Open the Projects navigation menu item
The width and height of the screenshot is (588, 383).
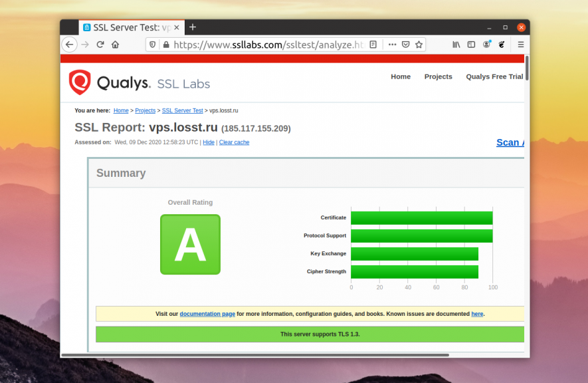click(x=438, y=76)
